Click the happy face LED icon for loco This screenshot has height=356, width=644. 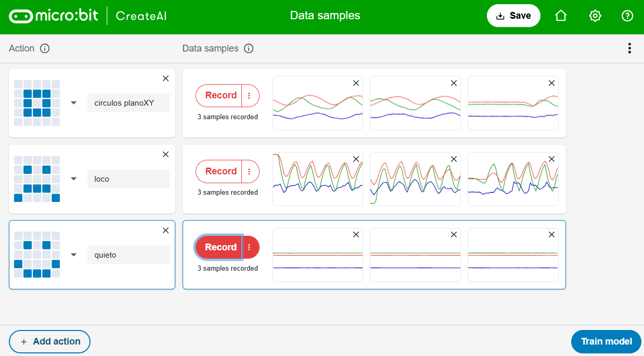[37, 179]
